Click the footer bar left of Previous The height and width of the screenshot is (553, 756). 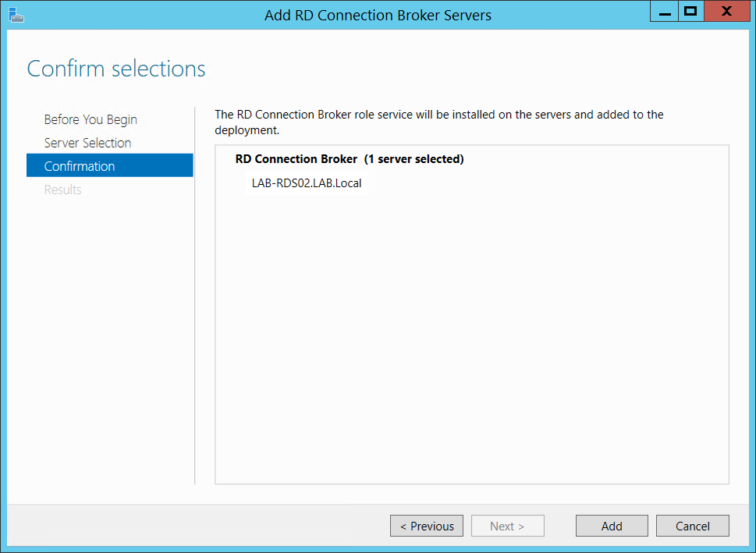(x=195, y=526)
